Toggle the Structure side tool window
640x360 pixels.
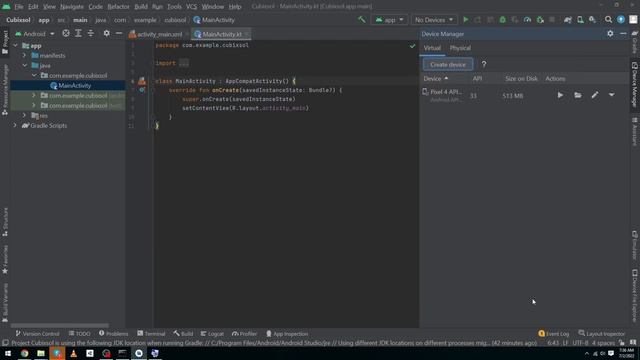(x=5, y=222)
